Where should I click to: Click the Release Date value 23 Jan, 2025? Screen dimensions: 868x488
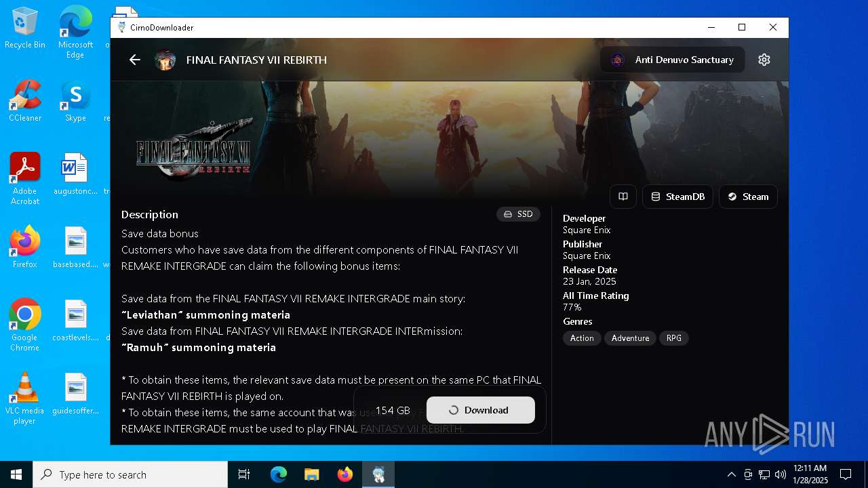coord(589,281)
